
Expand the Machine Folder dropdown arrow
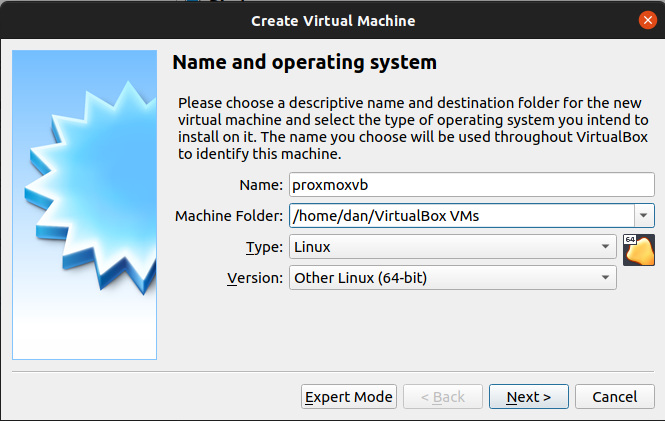click(643, 215)
